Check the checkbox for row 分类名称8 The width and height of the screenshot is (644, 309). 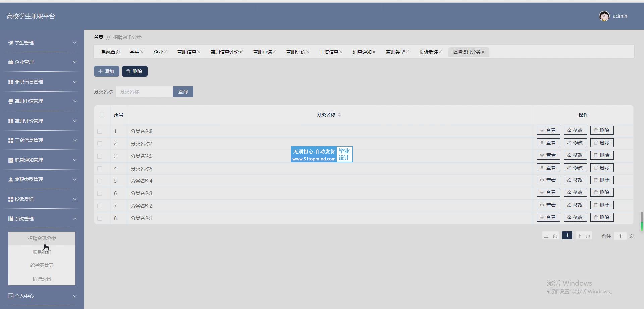click(100, 131)
